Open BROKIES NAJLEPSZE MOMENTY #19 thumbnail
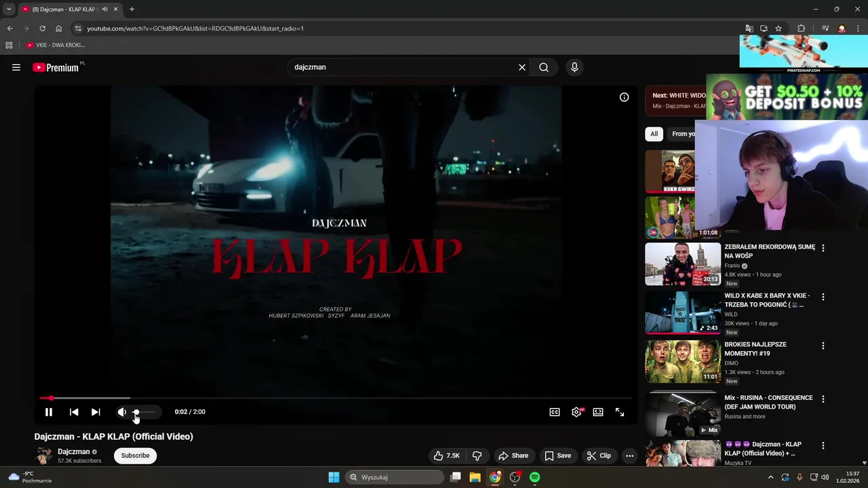The image size is (868, 488). click(682, 361)
